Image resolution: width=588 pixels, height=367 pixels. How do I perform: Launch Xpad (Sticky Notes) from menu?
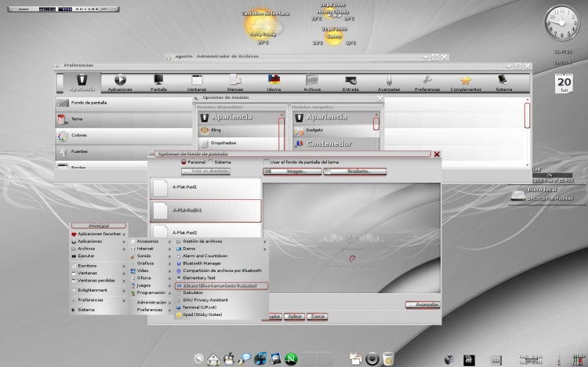pos(221,314)
